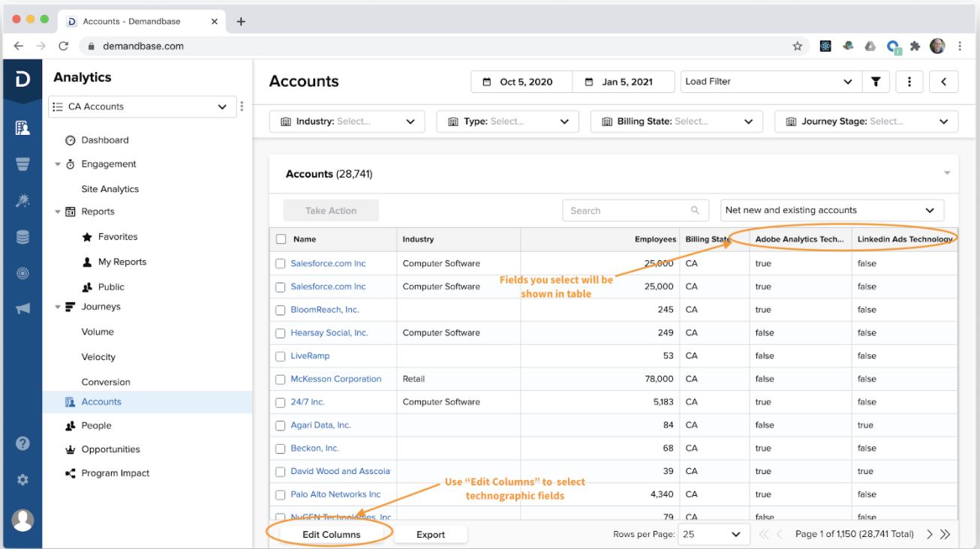Open David Wood account link
980x549 pixels.
click(x=341, y=472)
